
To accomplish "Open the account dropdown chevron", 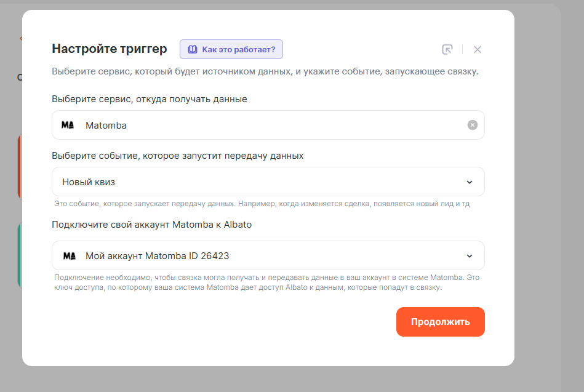I will pos(470,256).
